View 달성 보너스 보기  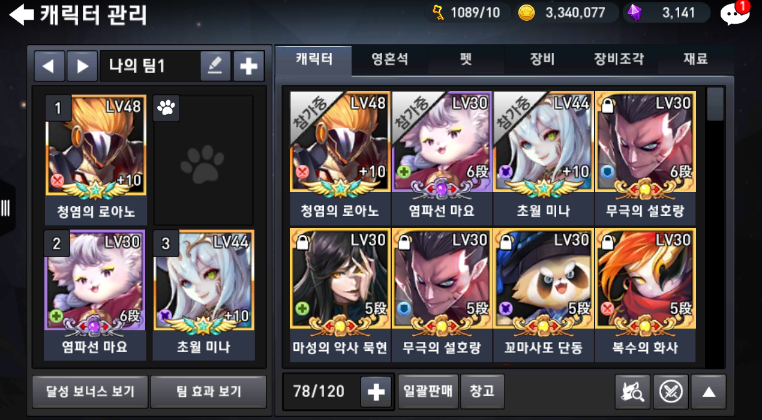click(90, 391)
